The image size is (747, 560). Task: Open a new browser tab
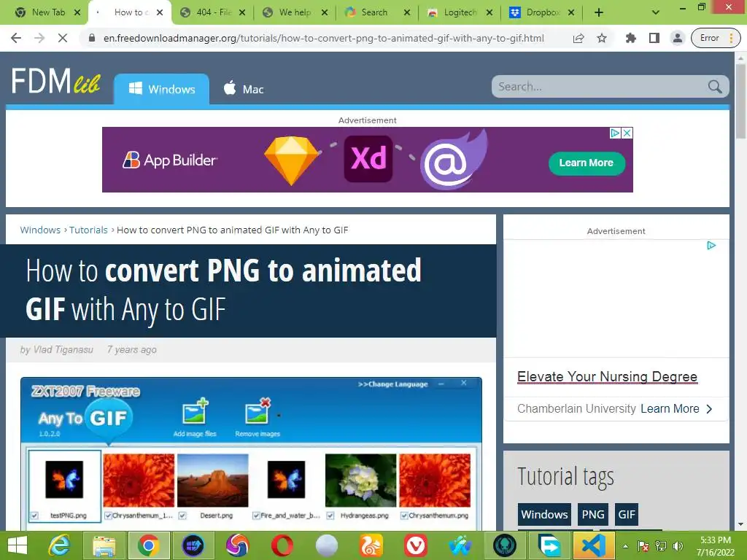coord(599,12)
